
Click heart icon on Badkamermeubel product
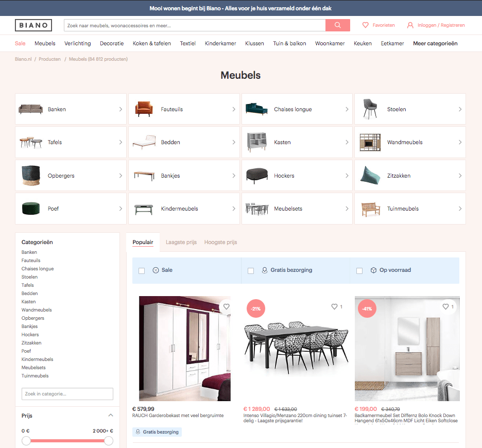pyautogui.click(x=445, y=307)
